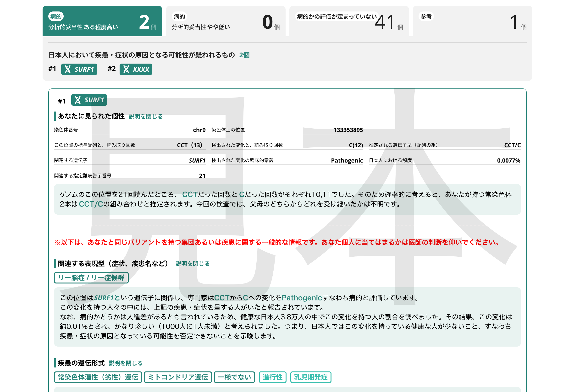
Task: Select the 病的 分析的妥当性 ある程度高い tab
Action: tap(102, 22)
